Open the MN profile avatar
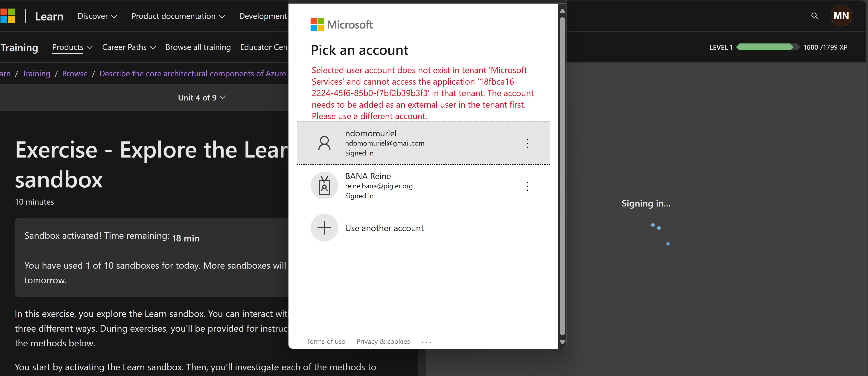 (841, 16)
